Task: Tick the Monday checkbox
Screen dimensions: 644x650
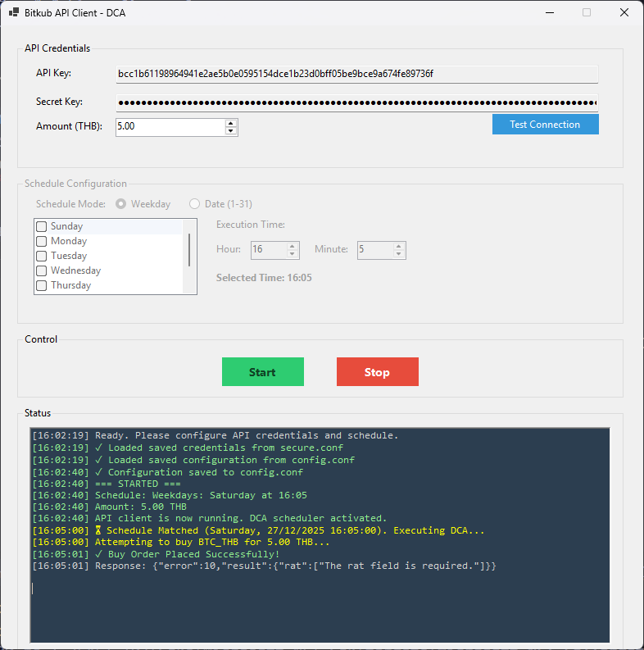Action: pyautogui.click(x=41, y=241)
